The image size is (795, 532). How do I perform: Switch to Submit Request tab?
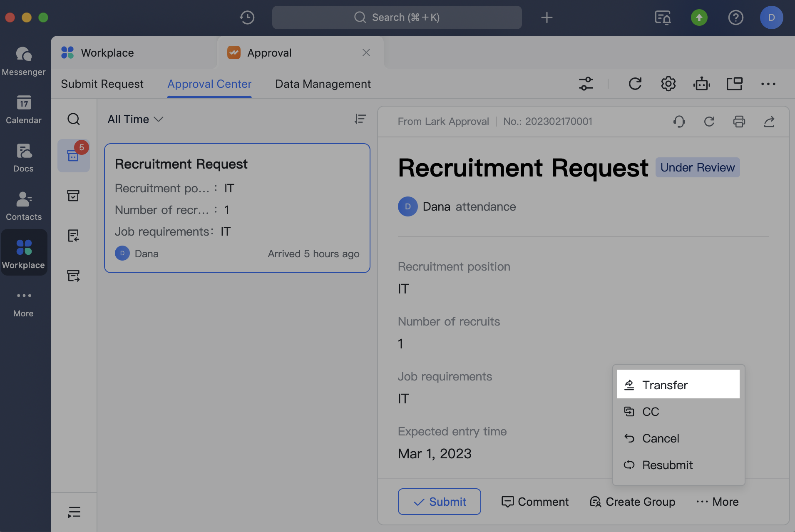pos(102,84)
